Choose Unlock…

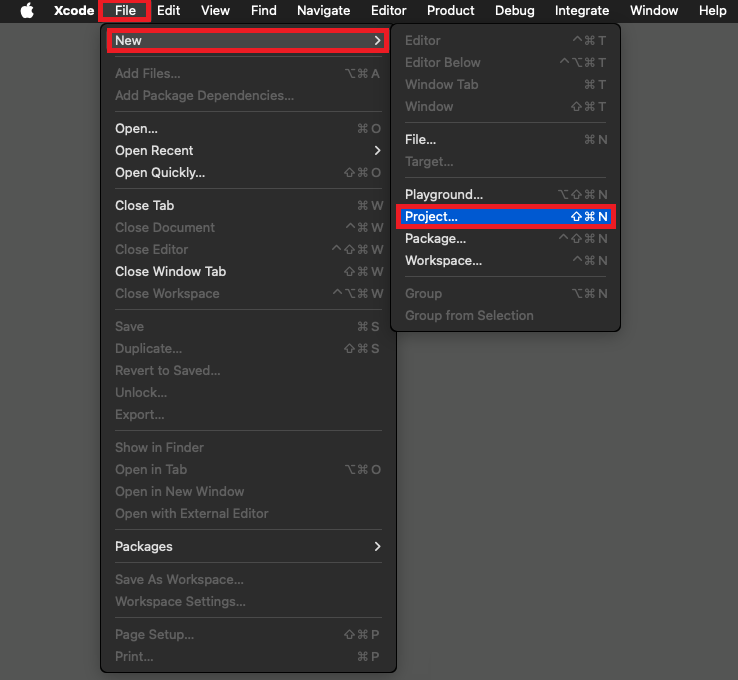[248, 393]
